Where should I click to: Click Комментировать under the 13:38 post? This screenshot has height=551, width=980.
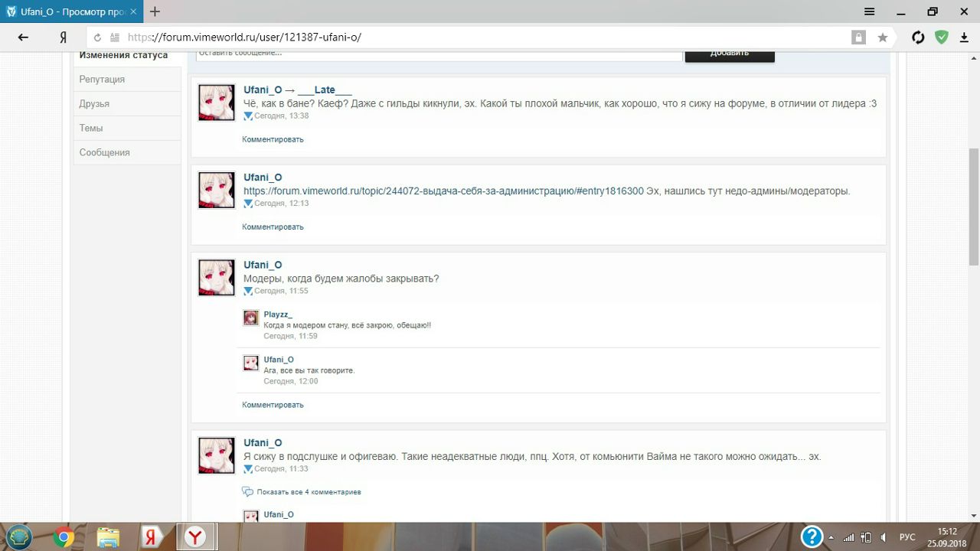(273, 139)
